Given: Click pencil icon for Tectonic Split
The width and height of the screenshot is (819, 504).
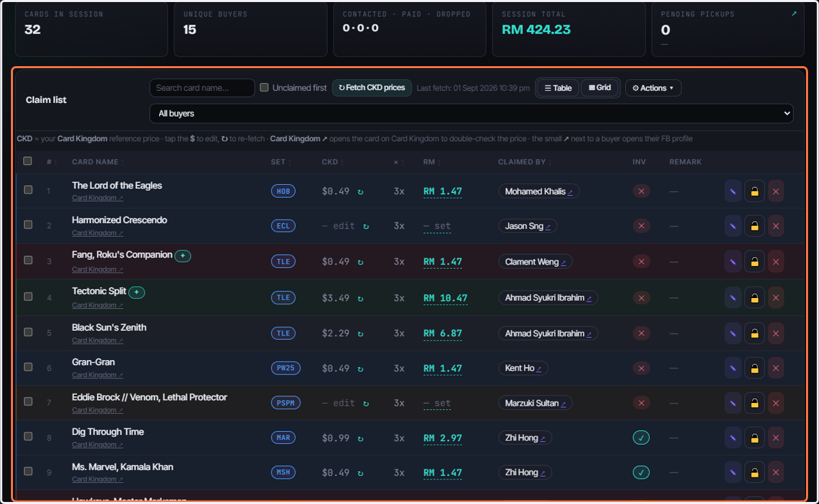Looking at the screenshot, I should click(733, 297).
